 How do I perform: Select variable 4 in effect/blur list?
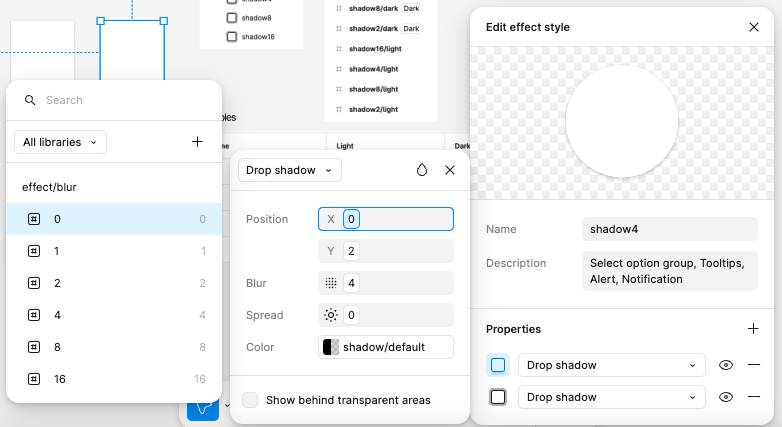(114, 315)
